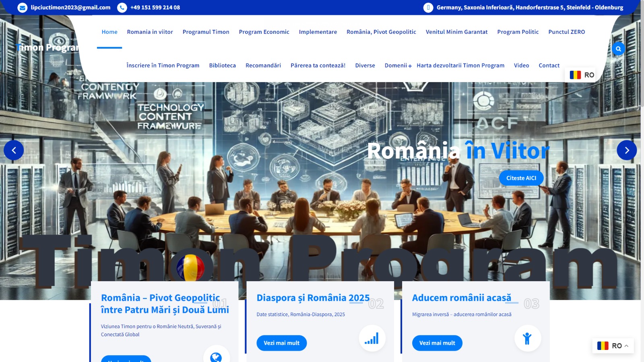644x362 pixels.
Task: Click the lipciuctimon2023@gmail.com email address
Action: [x=70, y=8]
